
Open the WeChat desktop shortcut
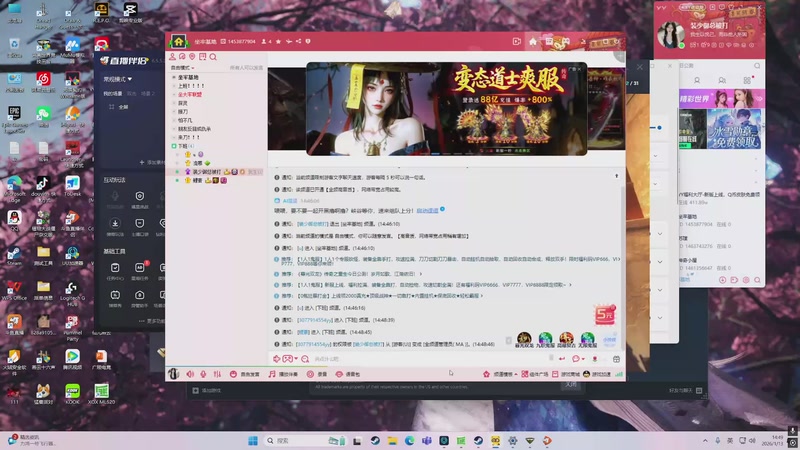pyautogui.click(x=43, y=116)
